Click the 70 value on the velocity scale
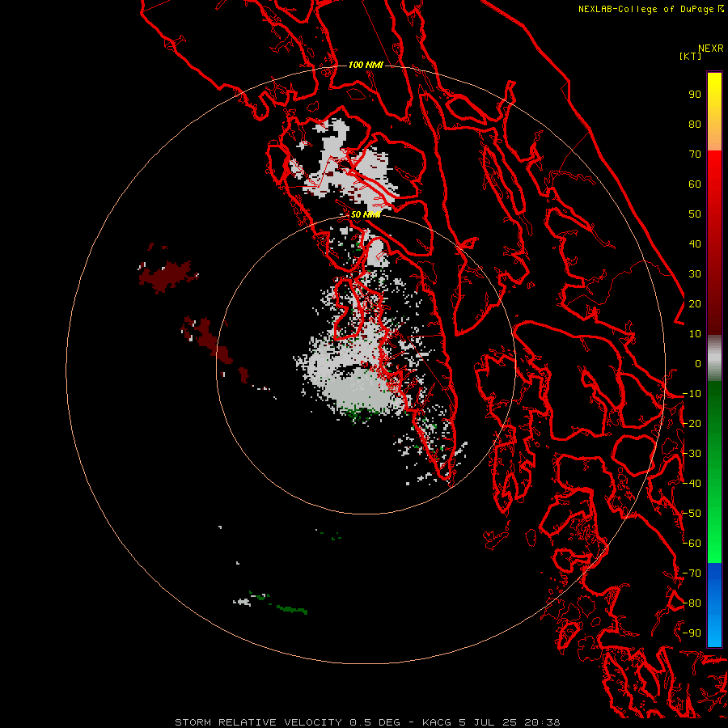Image resolution: width=728 pixels, height=728 pixels. pos(695,154)
